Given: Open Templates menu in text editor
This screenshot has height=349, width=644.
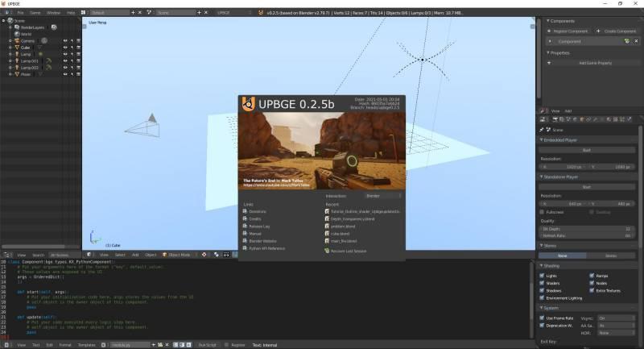Looking at the screenshot, I should tap(87, 345).
